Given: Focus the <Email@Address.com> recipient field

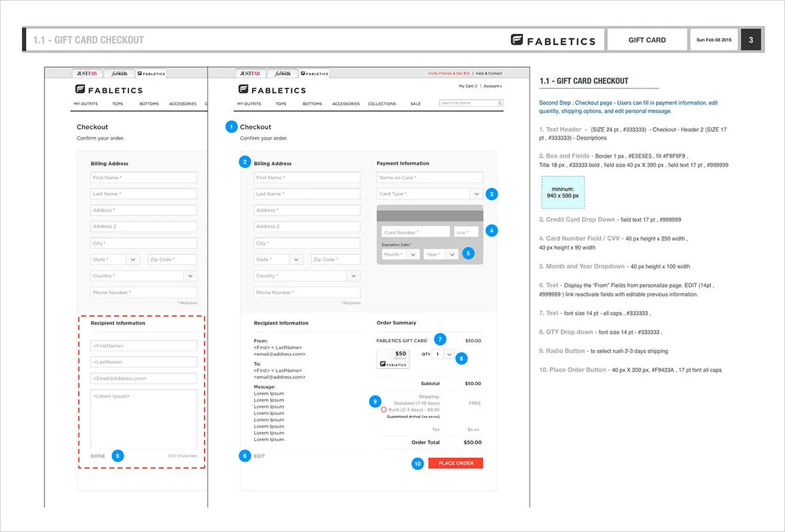Looking at the screenshot, I should coord(144,378).
